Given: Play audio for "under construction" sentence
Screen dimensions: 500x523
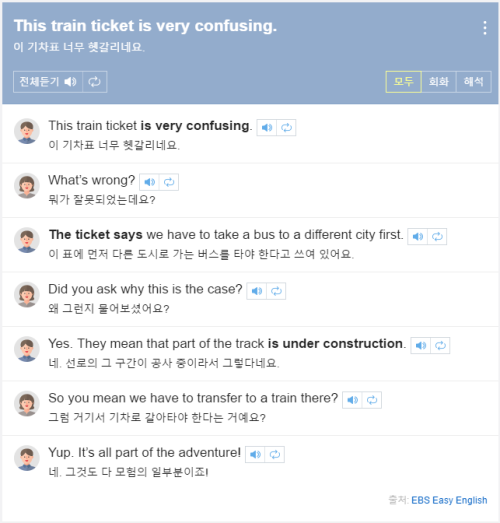Looking at the screenshot, I should (x=421, y=346).
